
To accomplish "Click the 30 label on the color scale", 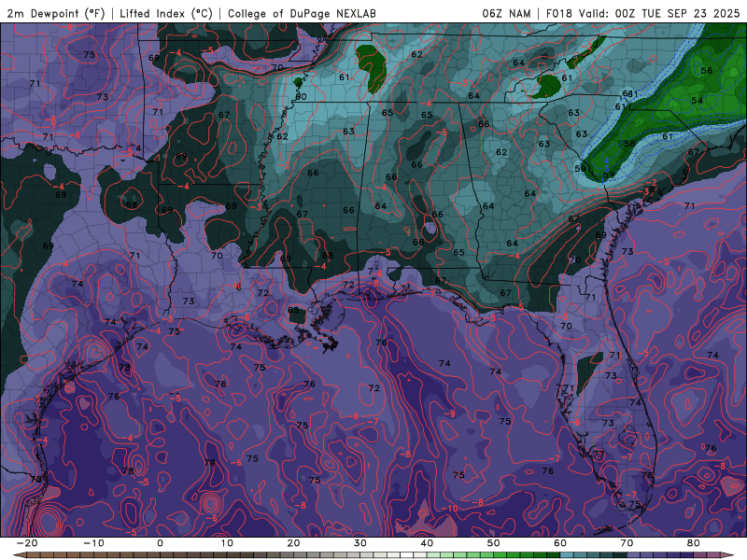I will pyautogui.click(x=360, y=543).
